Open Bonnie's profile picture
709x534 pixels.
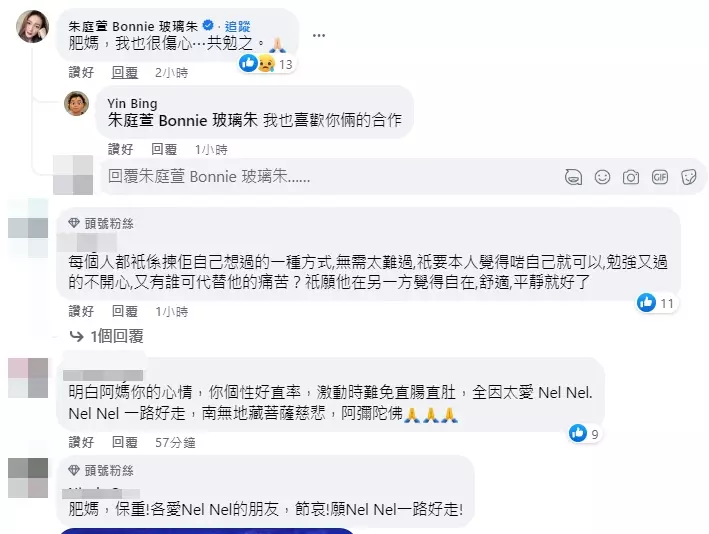click(x=33, y=26)
